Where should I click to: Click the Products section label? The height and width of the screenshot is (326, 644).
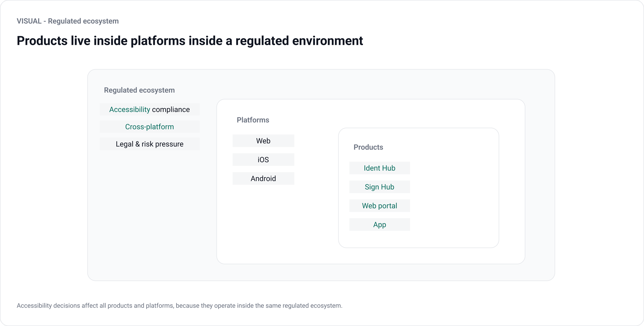click(368, 147)
